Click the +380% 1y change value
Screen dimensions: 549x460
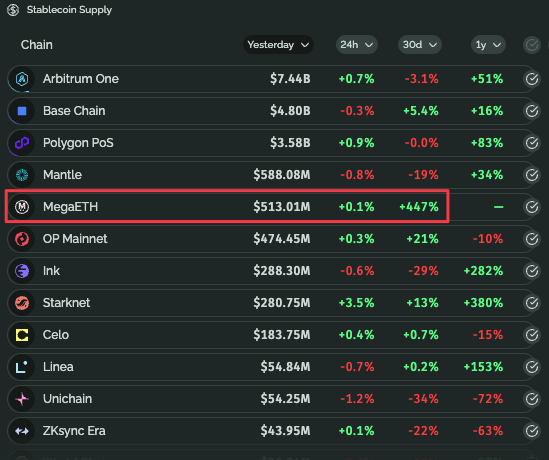[484, 303]
